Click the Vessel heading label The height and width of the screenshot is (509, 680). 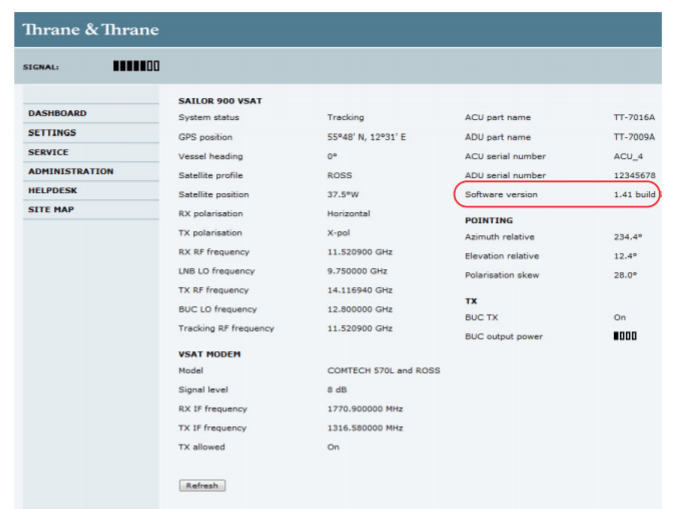pos(210,156)
